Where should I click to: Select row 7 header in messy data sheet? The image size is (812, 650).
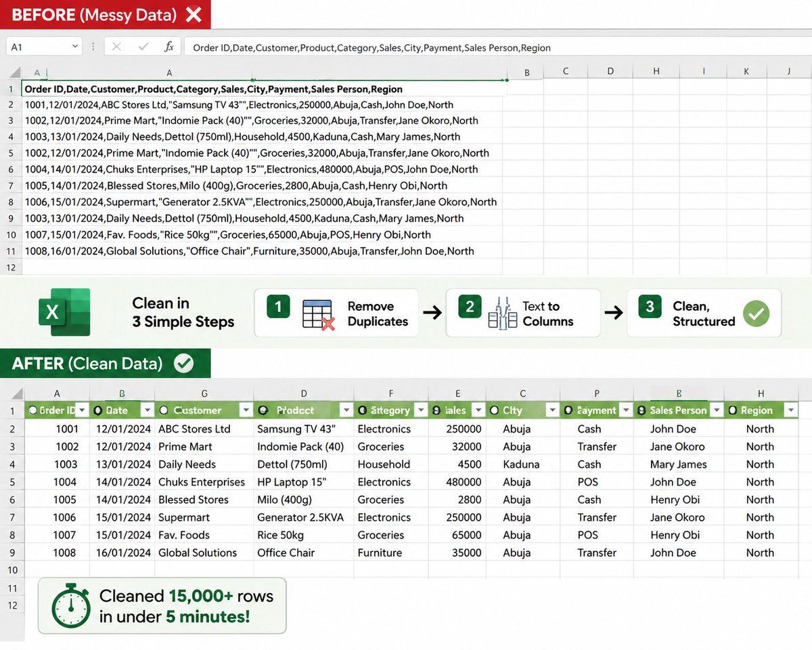11,186
